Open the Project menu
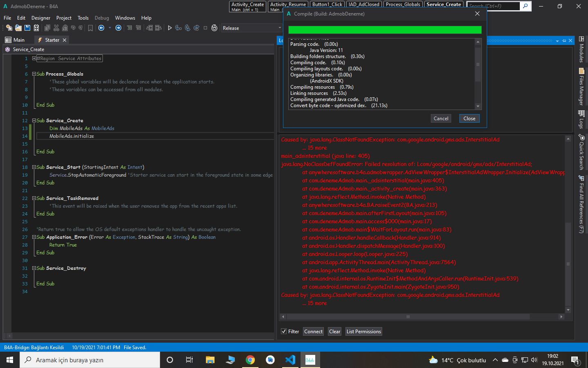The image size is (588, 368). point(64,18)
